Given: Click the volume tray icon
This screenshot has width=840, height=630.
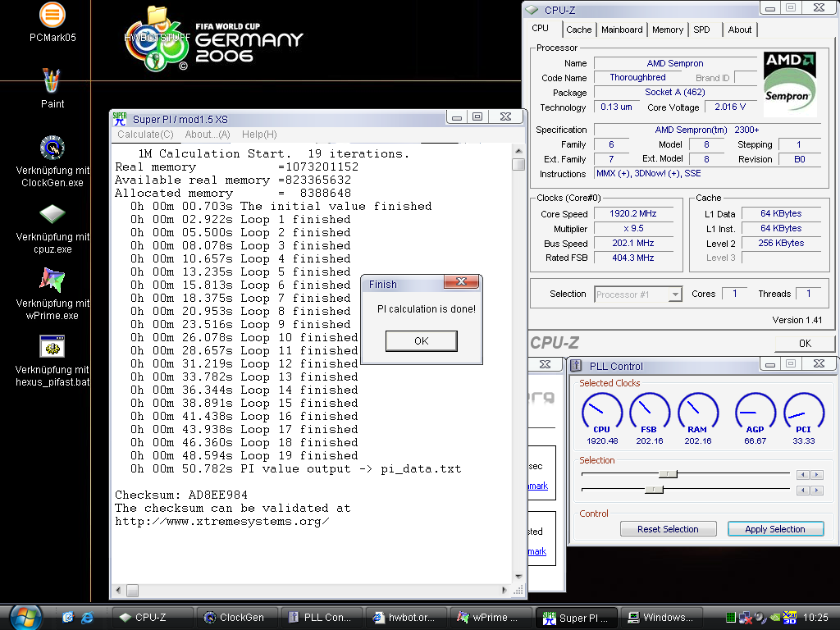Looking at the screenshot, I should pos(760,618).
